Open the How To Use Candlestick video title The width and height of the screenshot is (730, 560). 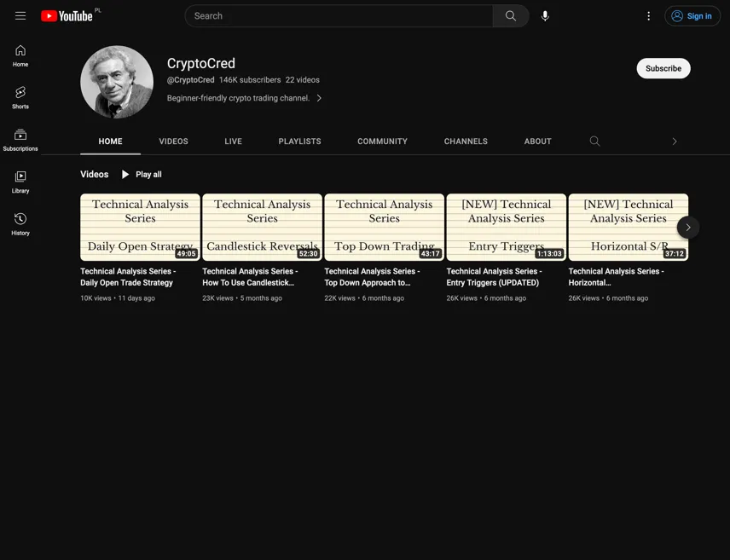251,277
